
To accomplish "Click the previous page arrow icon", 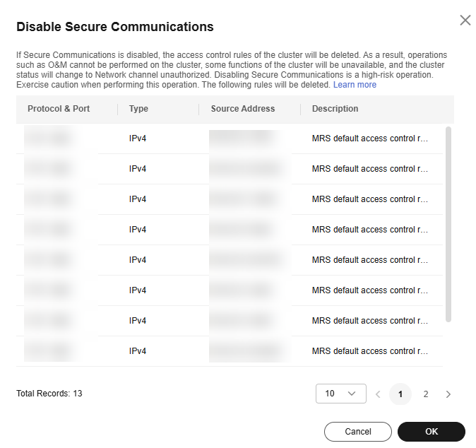I will click(378, 394).
